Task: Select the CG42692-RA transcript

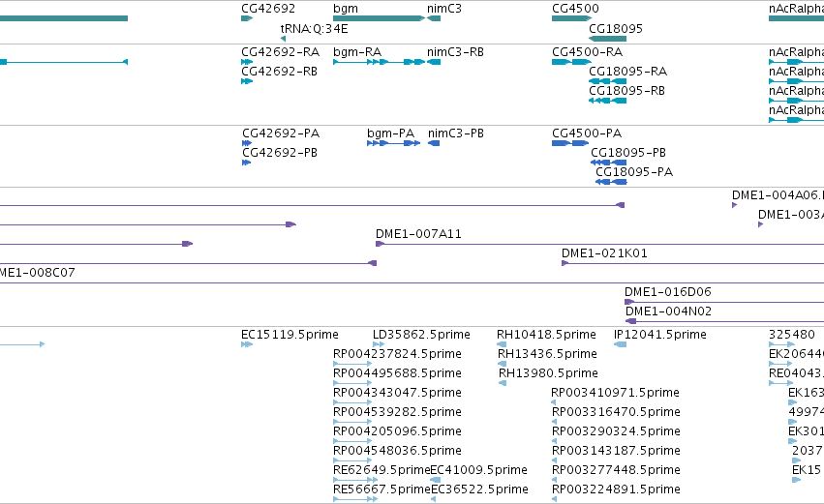Action: [247, 62]
